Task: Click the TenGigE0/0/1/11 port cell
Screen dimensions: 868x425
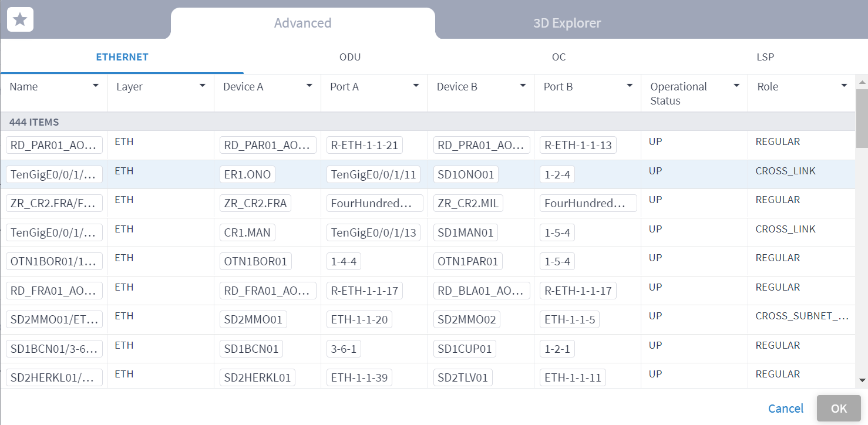Action: pos(374,174)
